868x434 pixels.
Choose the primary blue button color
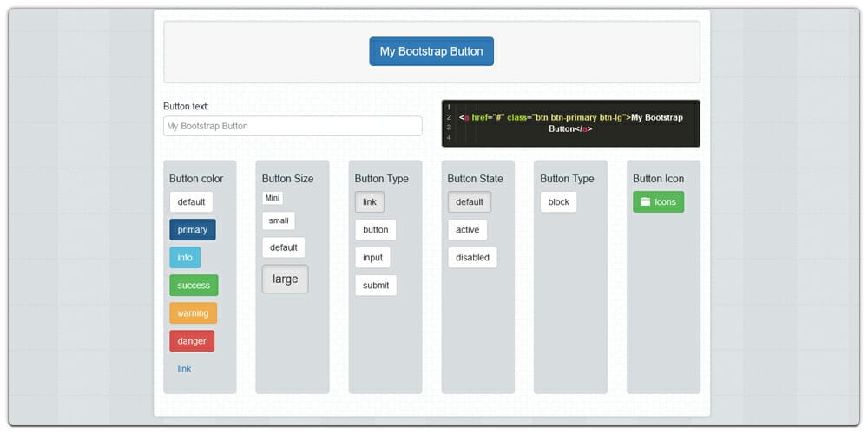coord(192,230)
